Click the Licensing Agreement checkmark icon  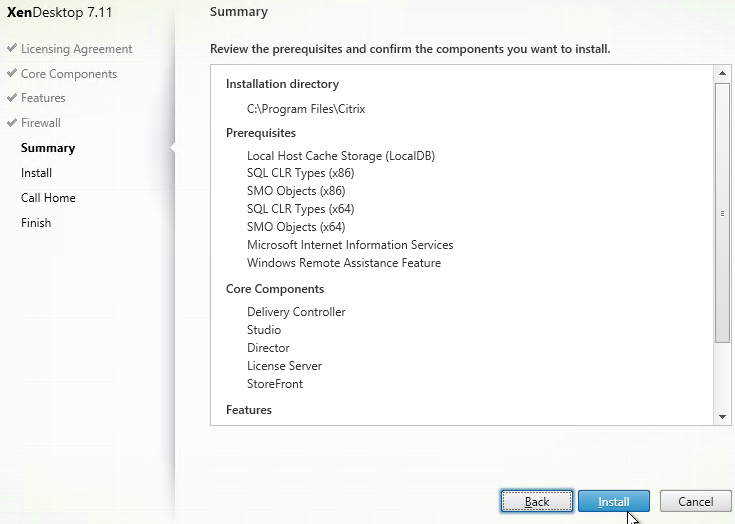coord(12,48)
